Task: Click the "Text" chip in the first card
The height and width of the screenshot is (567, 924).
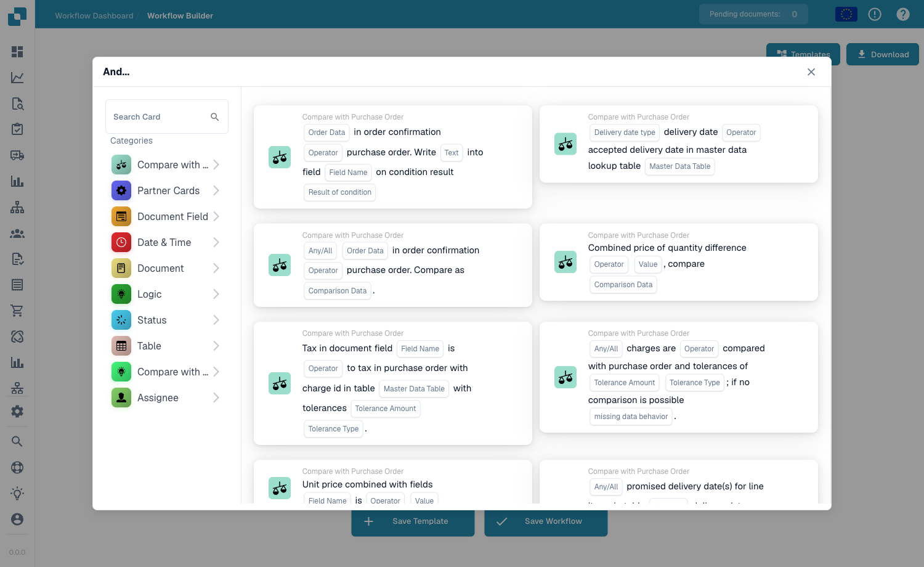Action: pos(452,153)
